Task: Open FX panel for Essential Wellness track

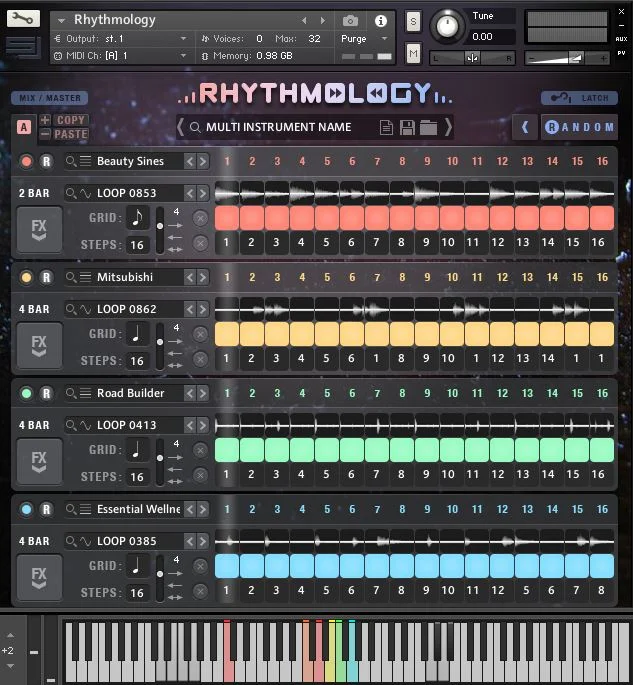Action: click(39, 578)
